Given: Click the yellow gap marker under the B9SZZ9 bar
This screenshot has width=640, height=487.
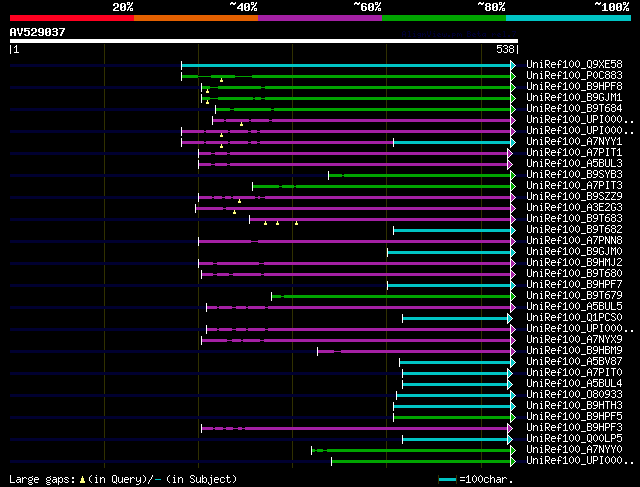Looking at the screenshot, I should point(240,201).
